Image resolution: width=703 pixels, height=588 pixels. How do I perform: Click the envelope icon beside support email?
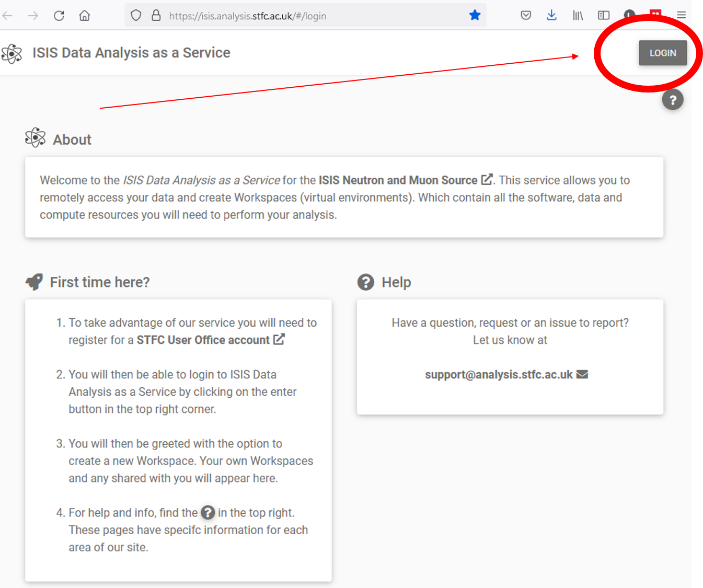582,374
